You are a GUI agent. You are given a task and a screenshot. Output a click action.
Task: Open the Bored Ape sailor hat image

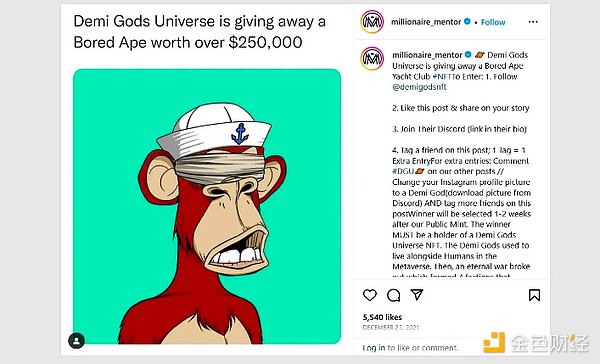(x=207, y=206)
